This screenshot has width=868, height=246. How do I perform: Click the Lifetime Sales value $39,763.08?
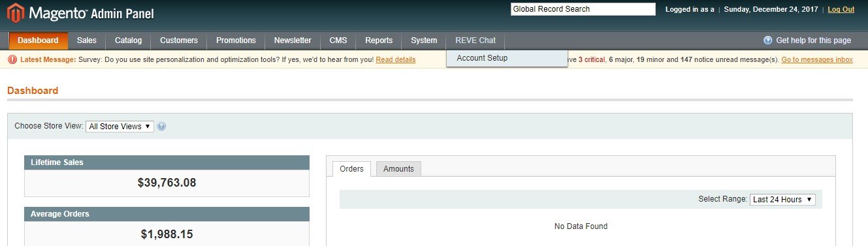click(167, 183)
